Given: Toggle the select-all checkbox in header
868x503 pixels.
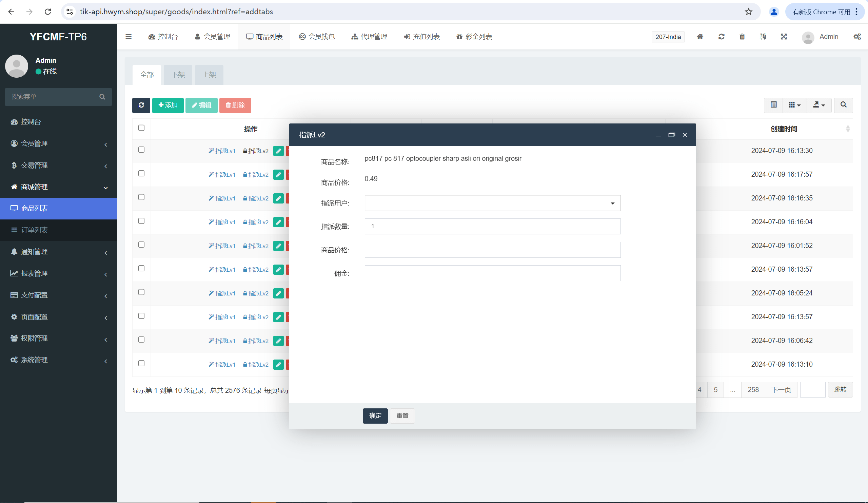Looking at the screenshot, I should pyautogui.click(x=141, y=128).
